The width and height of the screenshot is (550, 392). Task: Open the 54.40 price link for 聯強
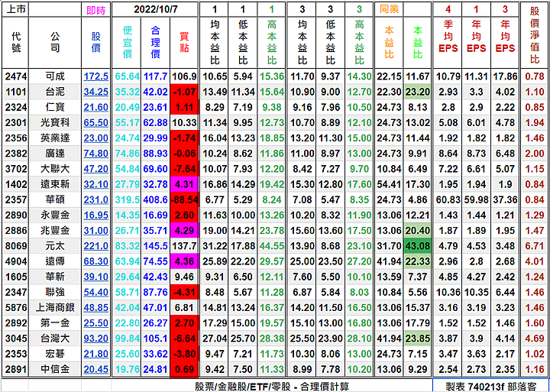click(95, 293)
